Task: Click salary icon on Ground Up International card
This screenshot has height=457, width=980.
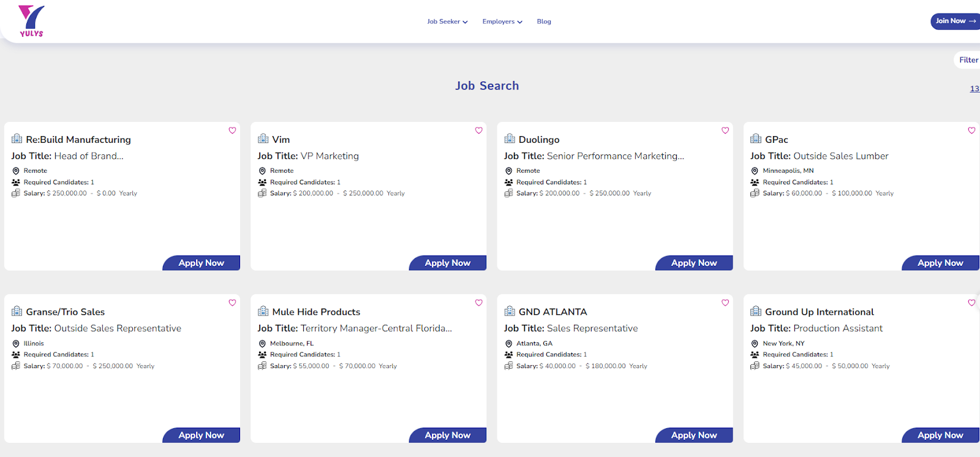Action: [x=755, y=366]
